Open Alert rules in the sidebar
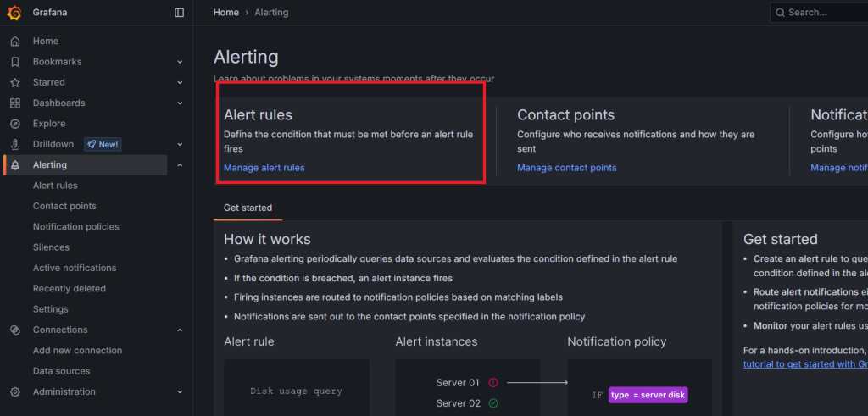This screenshot has height=416, width=868. (x=55, y=186)
